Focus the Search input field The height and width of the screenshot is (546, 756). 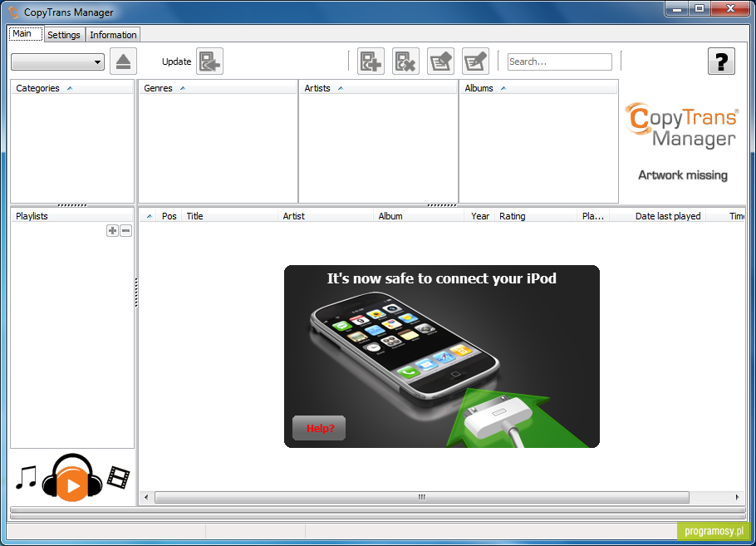(x=560, y=61)
